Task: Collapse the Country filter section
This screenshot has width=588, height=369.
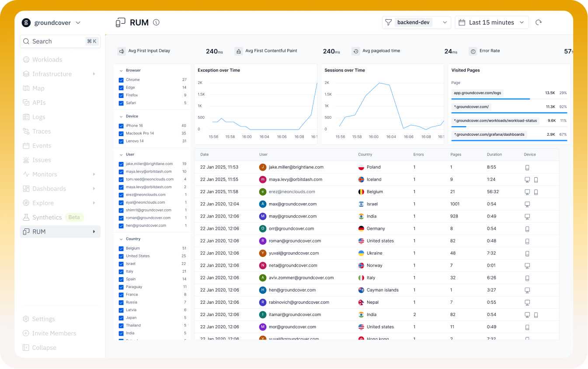Action: click(121, 239)
